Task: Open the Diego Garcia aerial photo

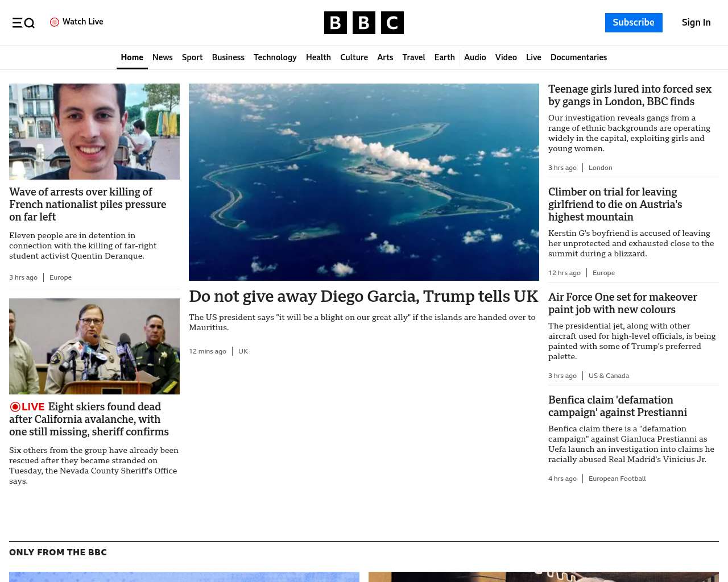Action: 363,182
